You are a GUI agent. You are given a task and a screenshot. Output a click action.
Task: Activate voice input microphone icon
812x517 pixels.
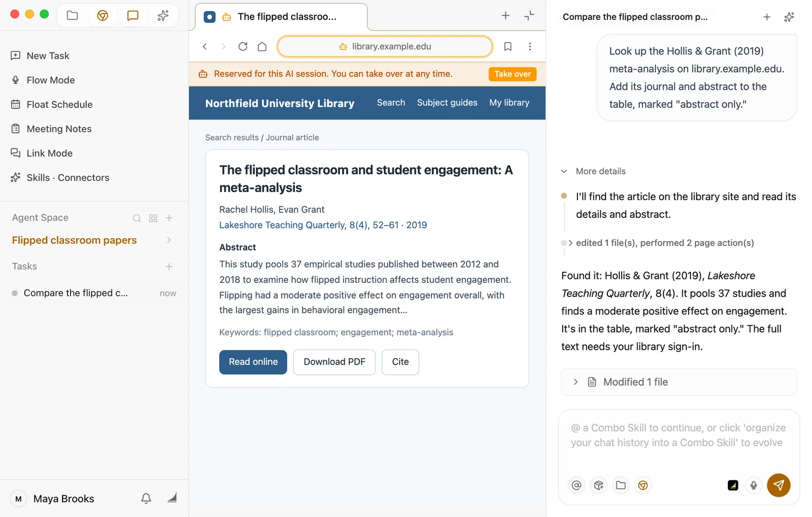[x=754, y=485]
